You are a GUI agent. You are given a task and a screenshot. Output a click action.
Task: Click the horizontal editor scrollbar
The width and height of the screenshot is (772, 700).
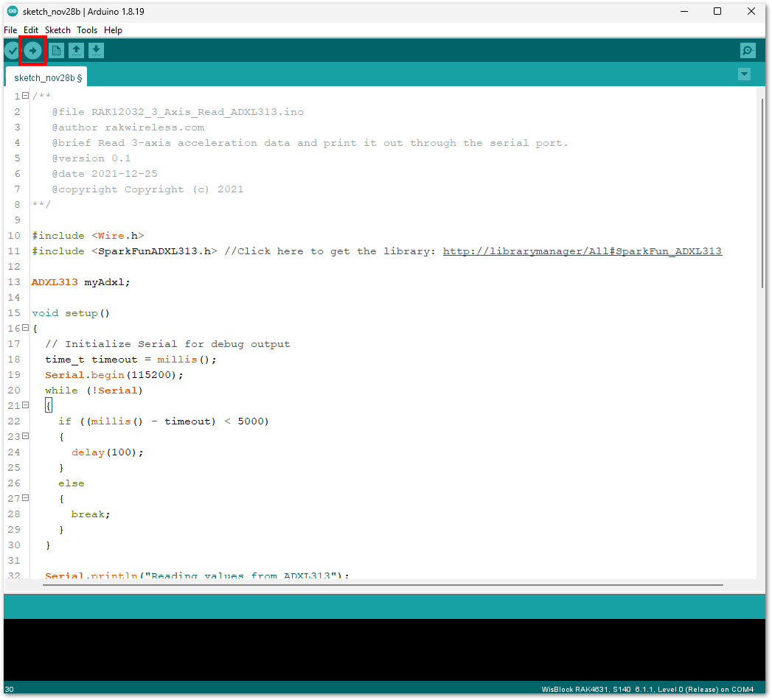[x=383, y=585]
